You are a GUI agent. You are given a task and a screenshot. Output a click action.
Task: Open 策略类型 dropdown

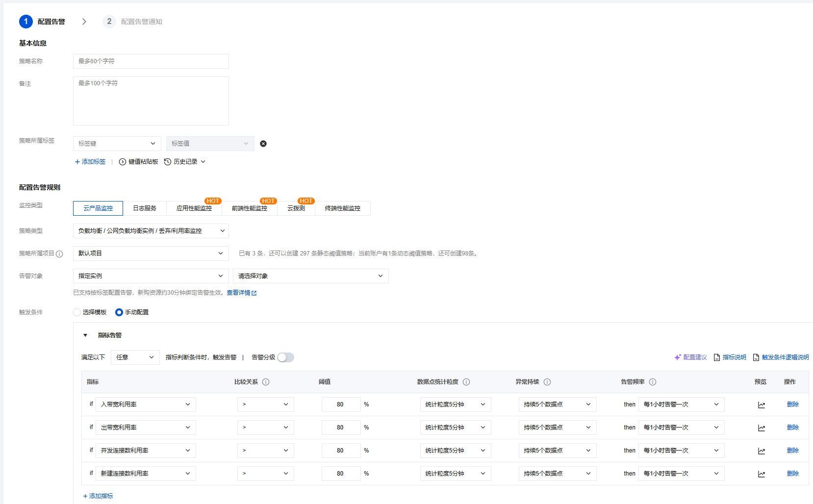[x=151, y=231]
